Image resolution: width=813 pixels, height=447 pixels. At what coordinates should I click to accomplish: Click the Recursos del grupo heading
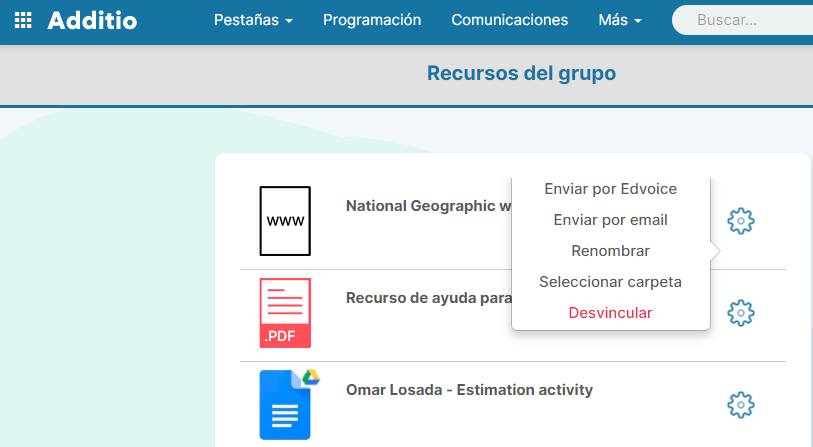pos(522,74)
